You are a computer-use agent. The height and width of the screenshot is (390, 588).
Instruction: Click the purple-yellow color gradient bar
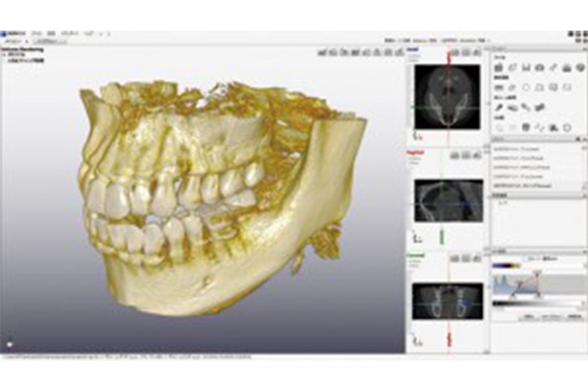click(x=506, y=266)
